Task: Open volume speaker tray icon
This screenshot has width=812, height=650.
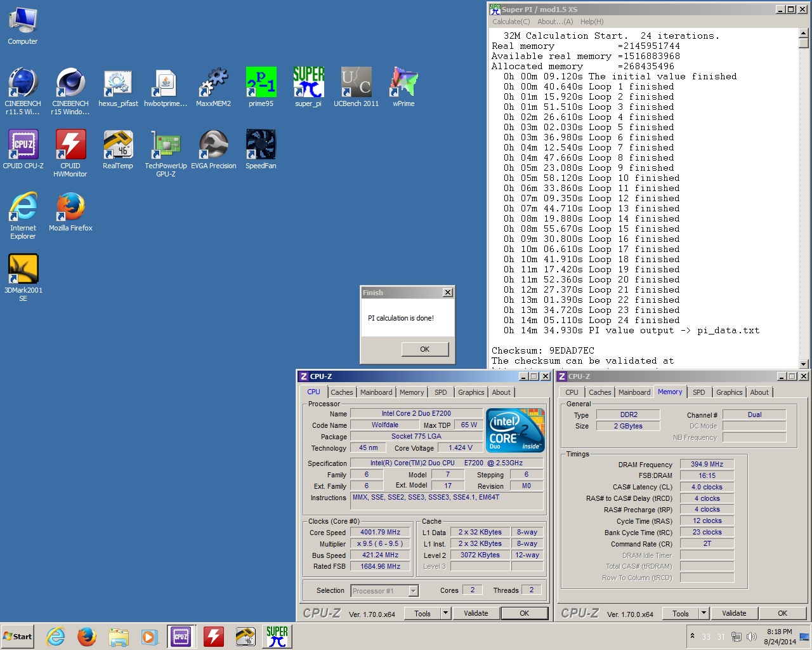Action: pyautogui.click(x=752, y=637)
